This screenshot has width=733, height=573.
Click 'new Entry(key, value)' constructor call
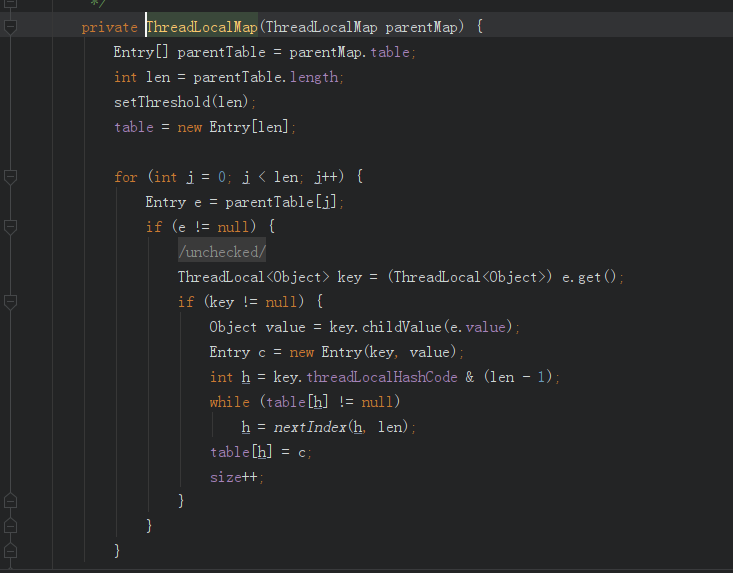(x=373, y=352)
